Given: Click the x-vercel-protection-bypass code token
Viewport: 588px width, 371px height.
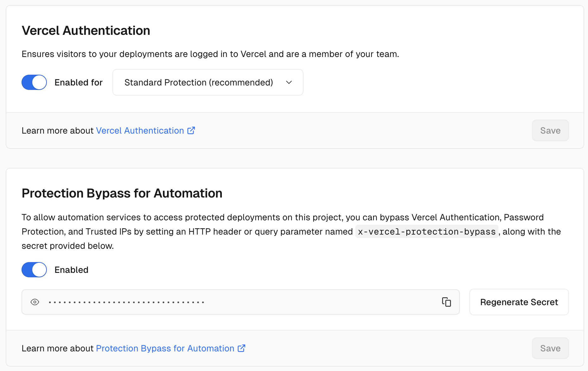Looking at the screenshot, I should (x=426, y=232).
